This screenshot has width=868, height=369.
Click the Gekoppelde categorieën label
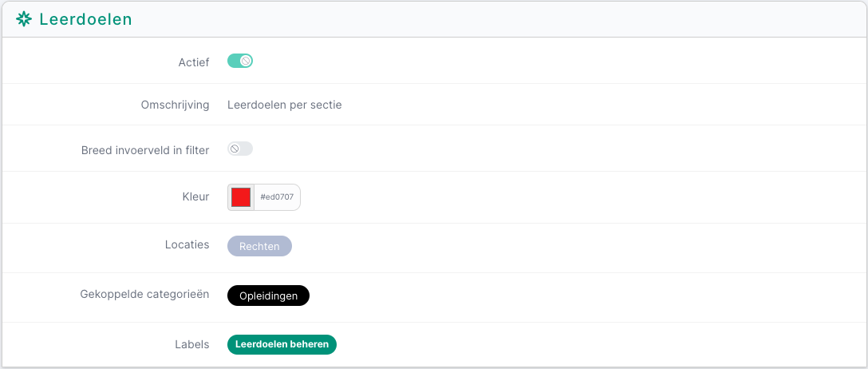[x=144, y=294]
